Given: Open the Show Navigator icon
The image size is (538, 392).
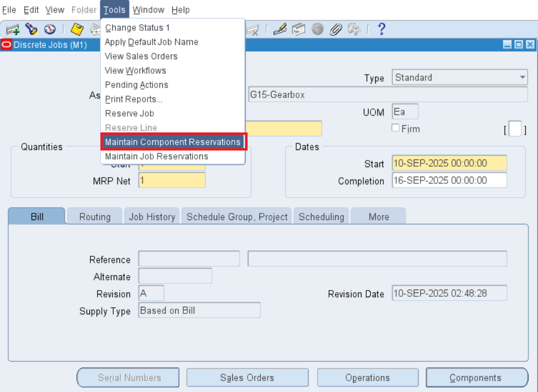Looking at the screenshot, I should pos(50,29).
